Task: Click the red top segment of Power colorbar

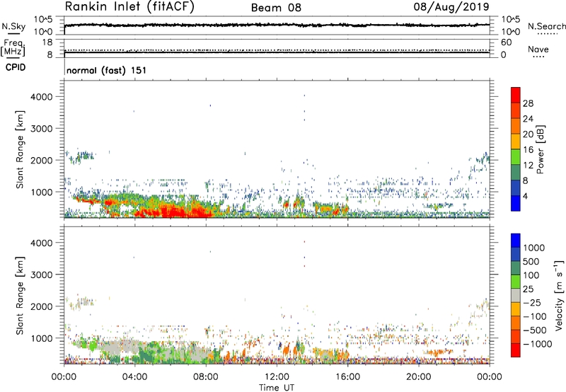Action: click(x=516, y=95)
